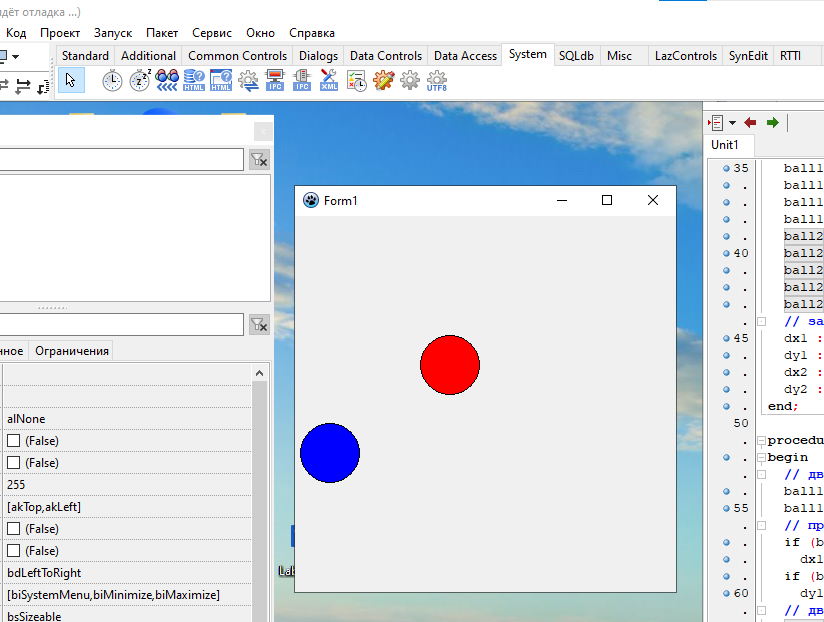This screenshot has width=824, height=622.
Task: Select the HTML help database component
Action: click(194, 81)
